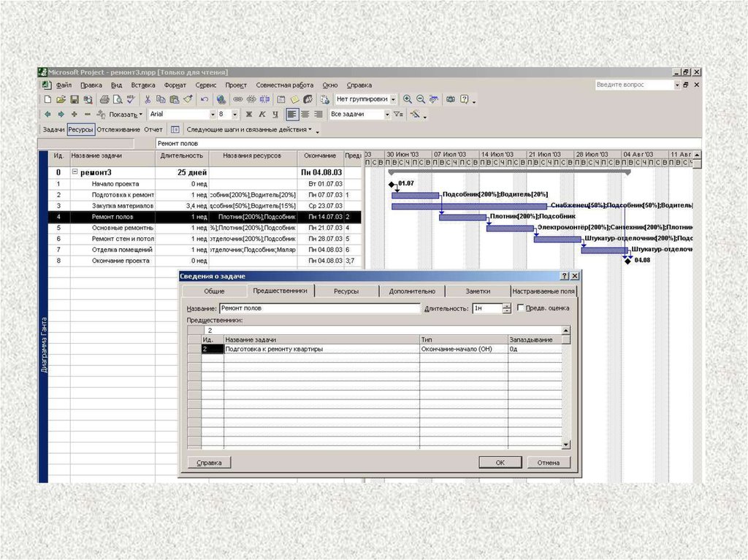Viewport: 748px width, 560px height.
Task: Open the Нет группировки grouping dropdown
Action: [x=393, y=99]
